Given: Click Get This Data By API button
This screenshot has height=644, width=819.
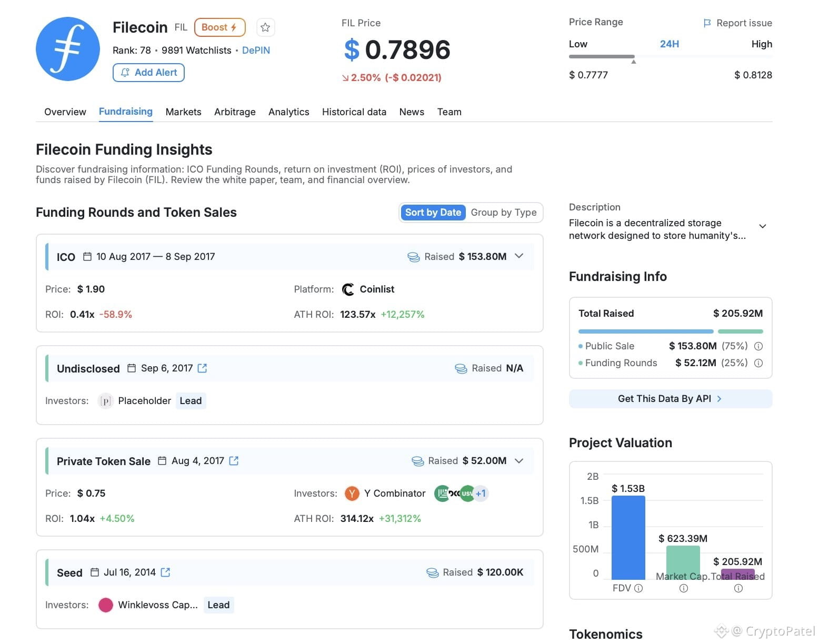Looking at the screenshot, I should [x=671, y=399].
